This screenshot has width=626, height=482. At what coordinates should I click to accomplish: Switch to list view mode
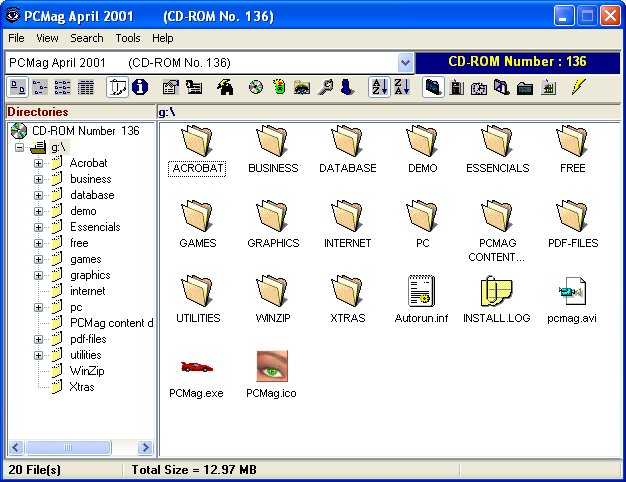(x=63, y=87)
